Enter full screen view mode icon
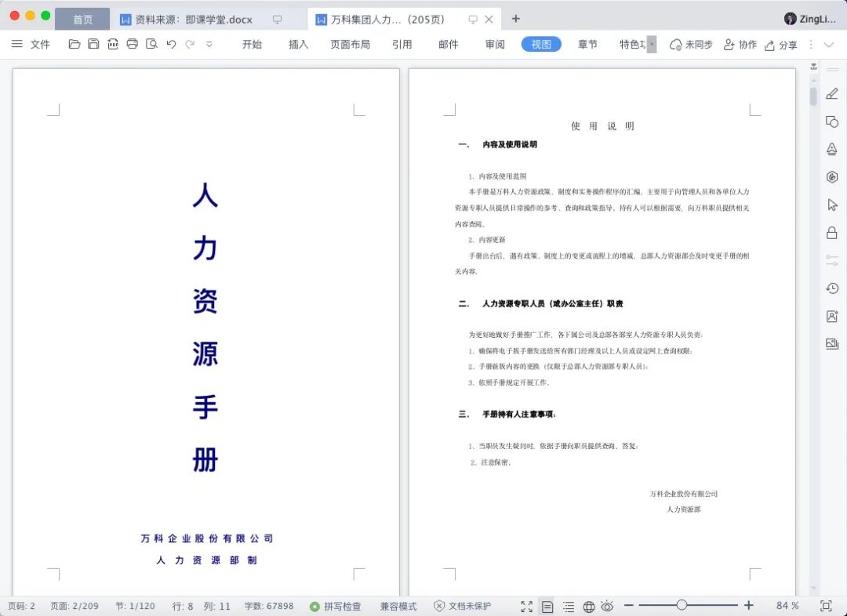The image size is (847, 616). tap(527, 607)
